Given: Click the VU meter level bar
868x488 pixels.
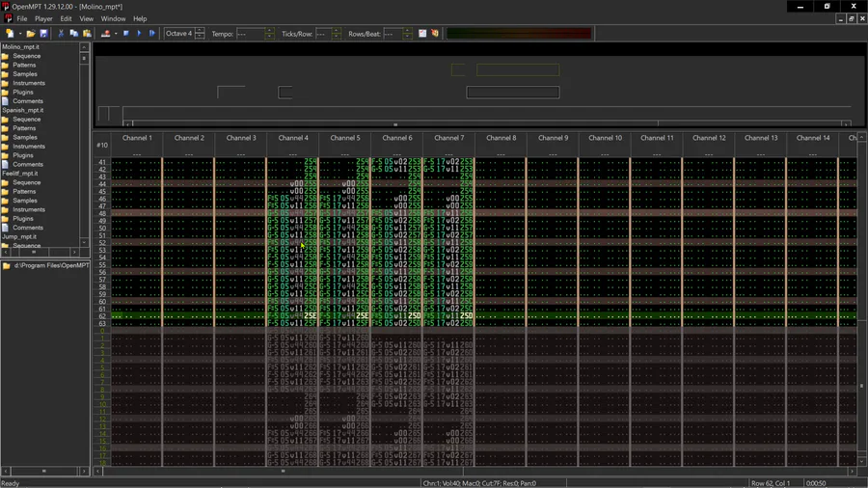Looking at the screenshot, I should click(519, 34).
